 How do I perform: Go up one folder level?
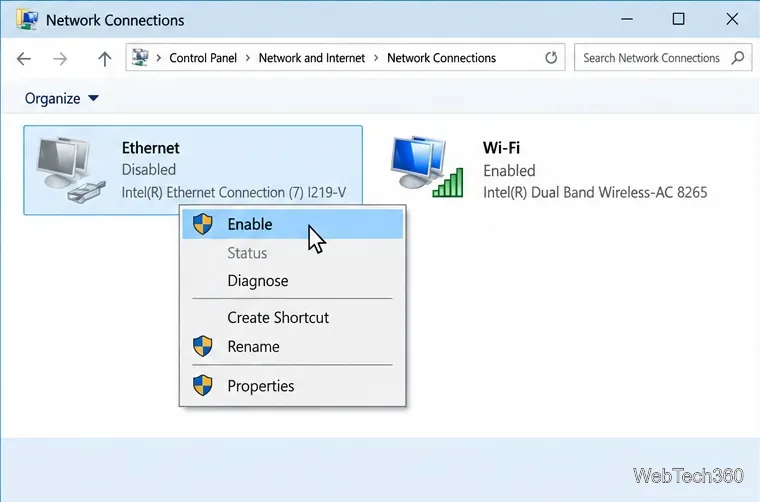104,59
